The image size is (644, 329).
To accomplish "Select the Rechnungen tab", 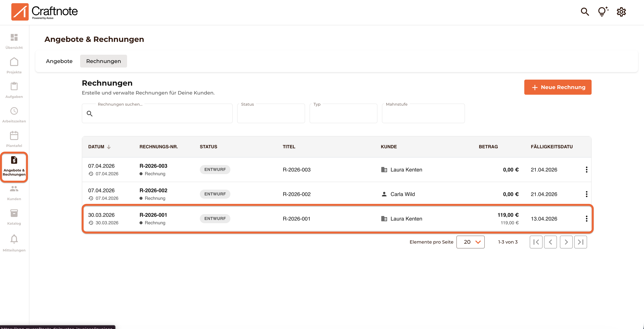I will click(103, 61).
